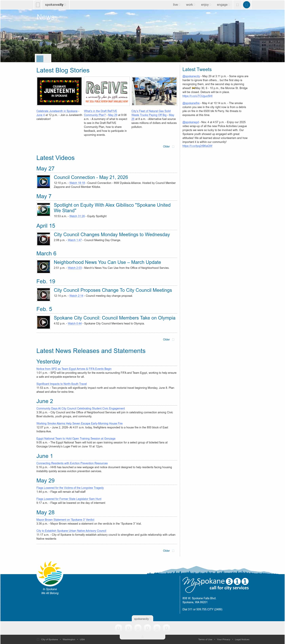285x644 pixels.
Task: Click the May 29 date link under ReFIVE
Action: click(113, 115)
